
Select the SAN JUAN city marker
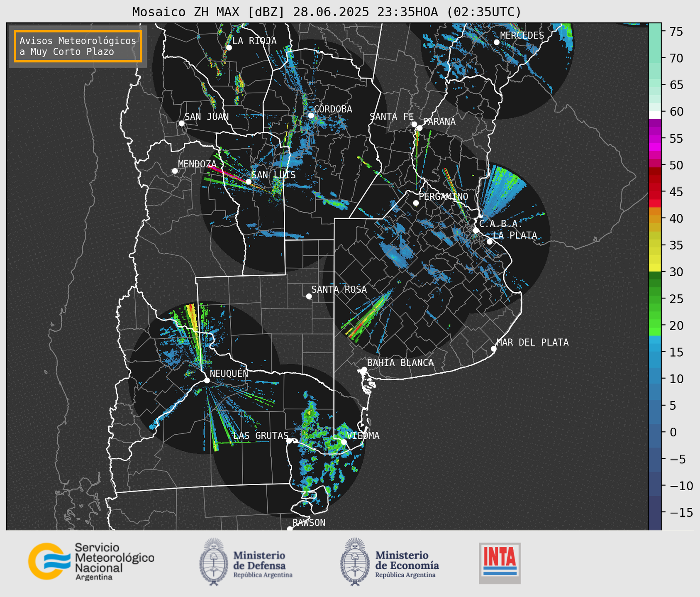pos(181,123)
